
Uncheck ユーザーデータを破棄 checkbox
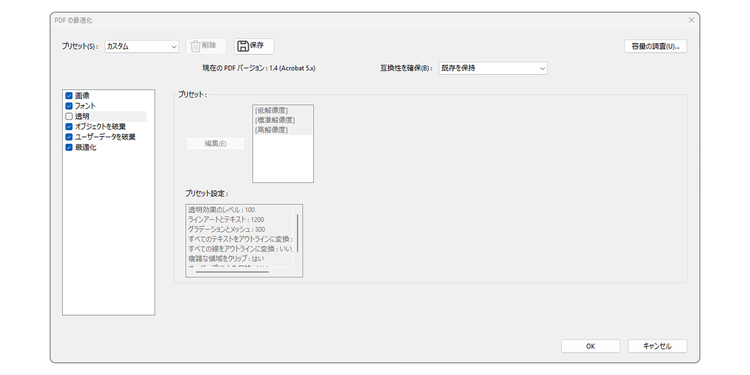(x=69, y=137)
